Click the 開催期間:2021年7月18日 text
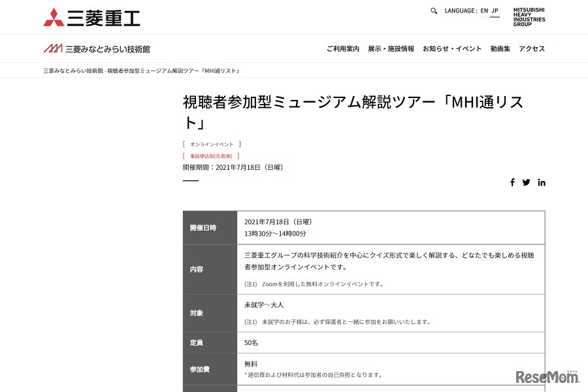Image resolution: width=588 pixels, height=392 pixels. (233, 167)
